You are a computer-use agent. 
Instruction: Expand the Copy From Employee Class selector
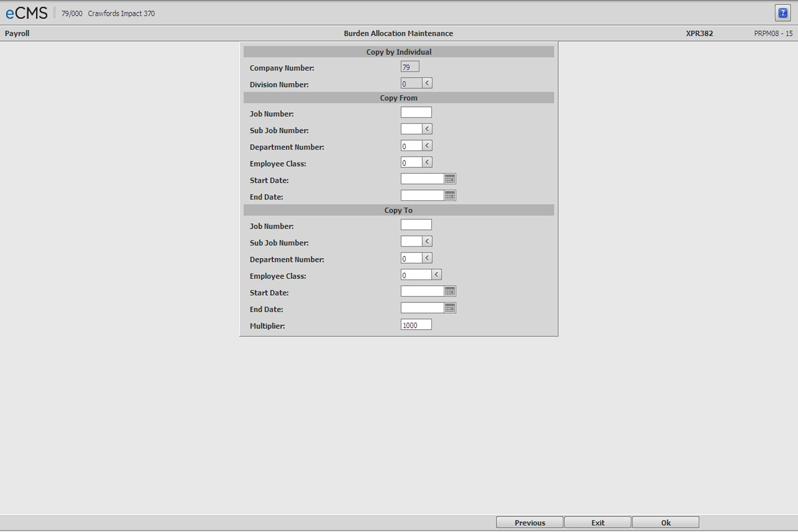[428, 162]
